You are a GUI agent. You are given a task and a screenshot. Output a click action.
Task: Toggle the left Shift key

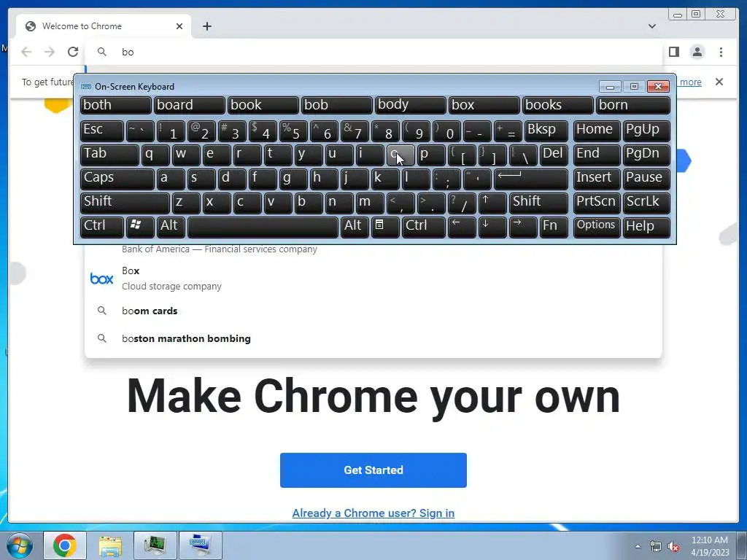pyautogui.click(x=125, y=203)
